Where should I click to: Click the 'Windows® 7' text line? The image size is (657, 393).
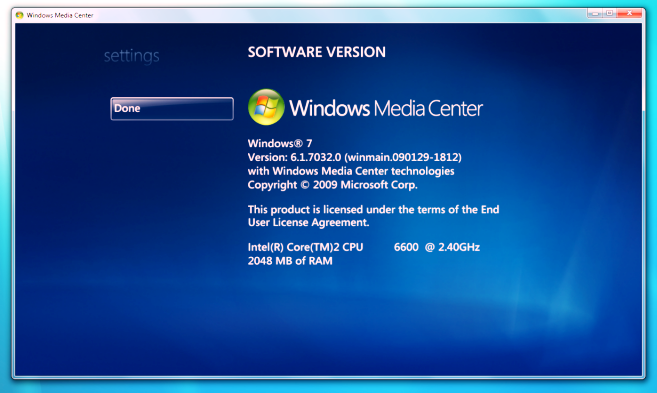click(280, 143)
